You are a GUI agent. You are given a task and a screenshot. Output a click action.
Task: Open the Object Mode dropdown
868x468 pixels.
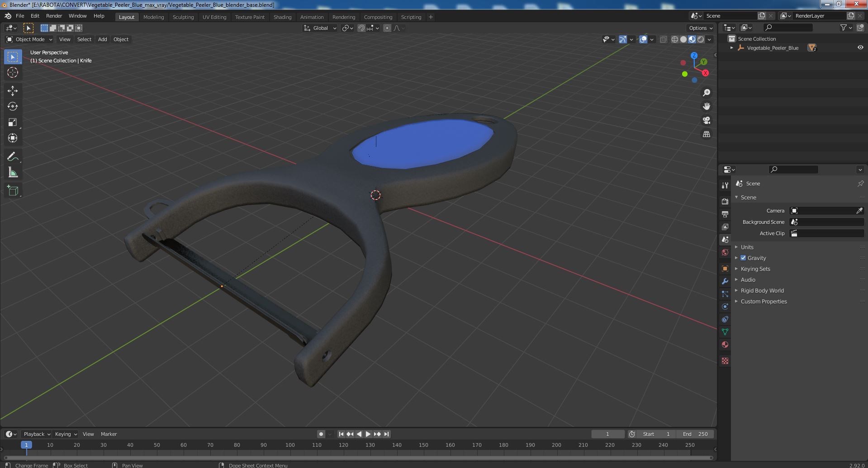coord(29,39)
